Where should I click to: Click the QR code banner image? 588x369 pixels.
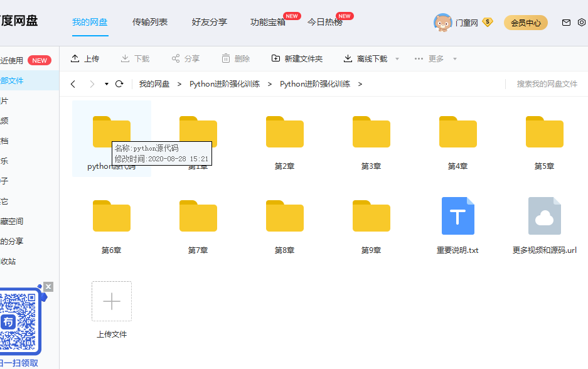tap(21, 322)
